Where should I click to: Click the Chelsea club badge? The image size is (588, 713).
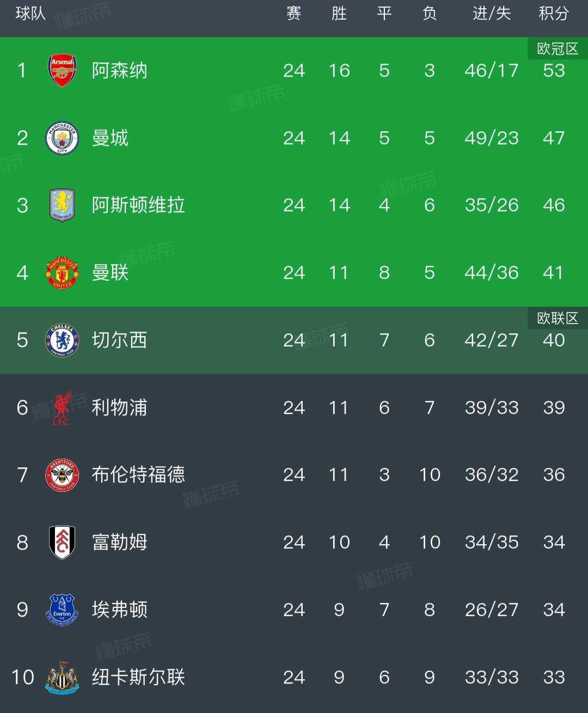[x=62, y=340]
